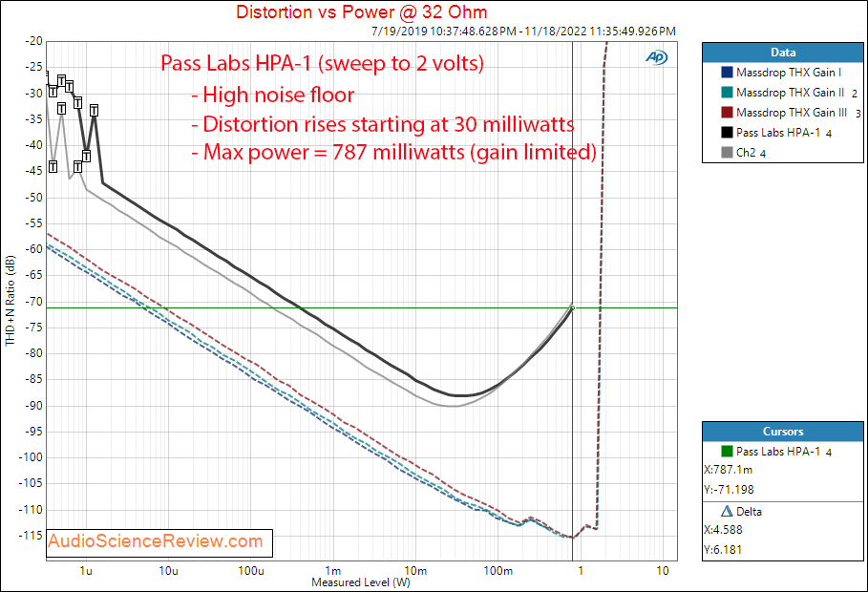The width and height of the screenshot is (868, 592).
Task: Click the Cursors panel header
Action: point(783,432)
